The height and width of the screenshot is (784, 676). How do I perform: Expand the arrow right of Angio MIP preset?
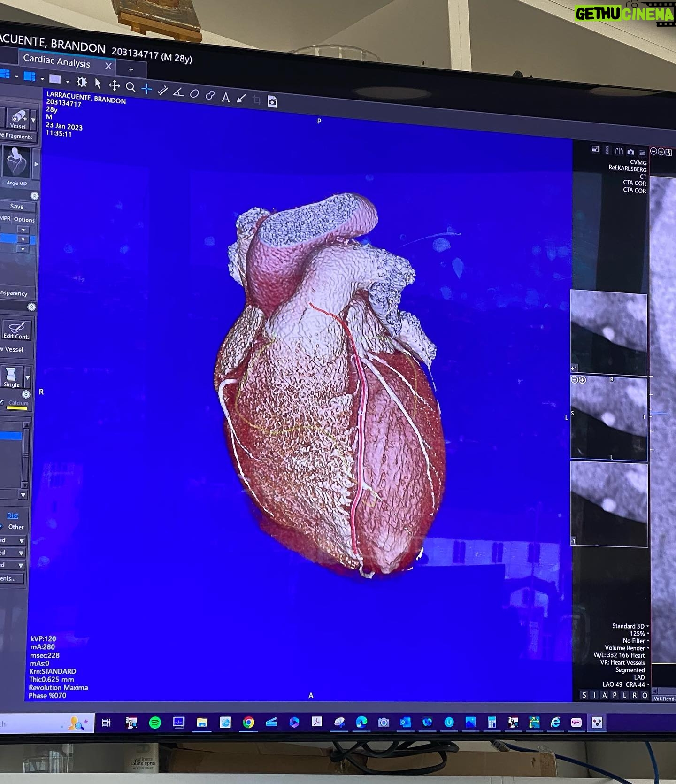[36, 164]
